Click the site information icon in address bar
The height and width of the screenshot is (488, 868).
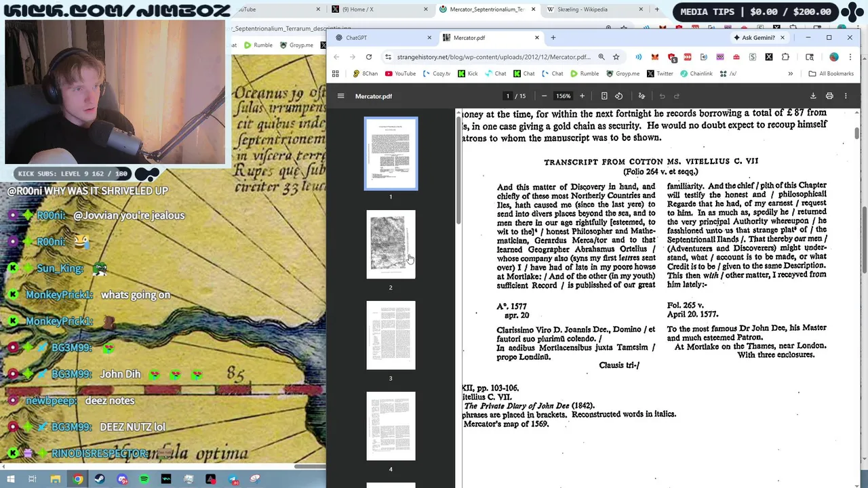pos(389,57)
